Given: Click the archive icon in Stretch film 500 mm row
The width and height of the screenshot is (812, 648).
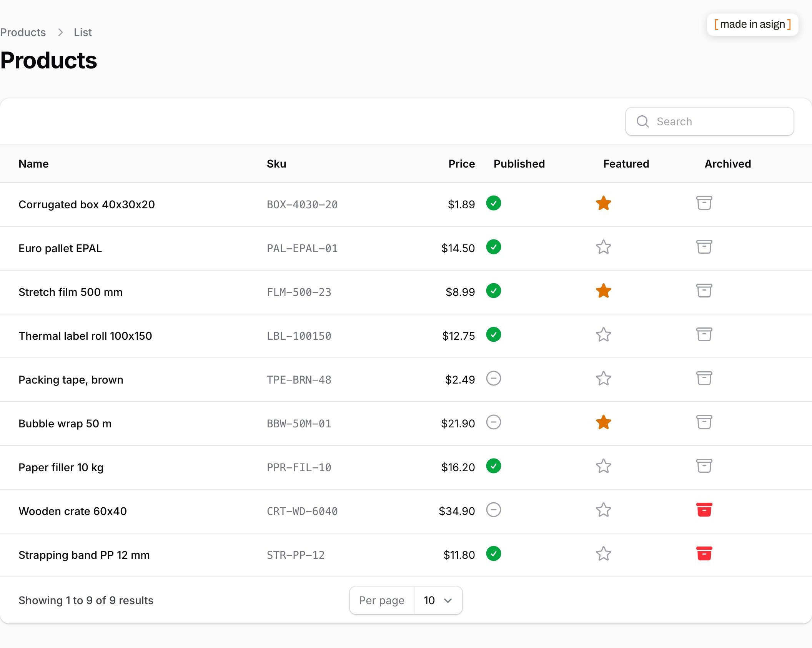Looking at the screenshot, I should click(x=704, y=291).
